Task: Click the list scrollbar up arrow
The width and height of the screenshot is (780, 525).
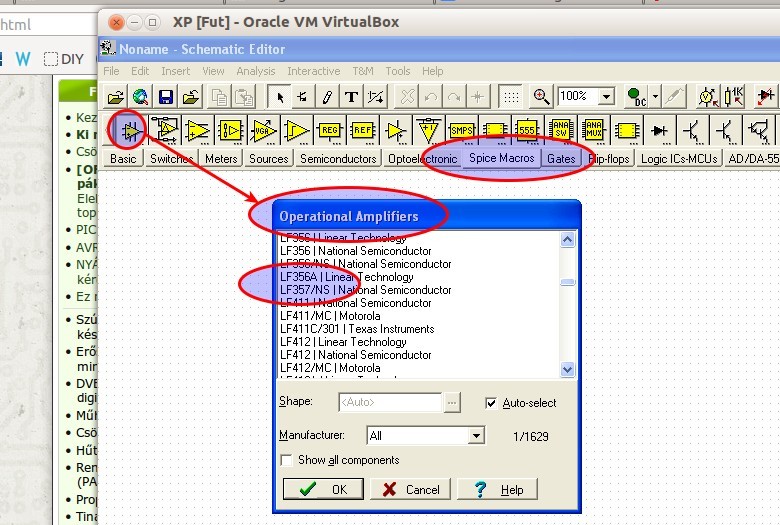Action: click(568, 240)
